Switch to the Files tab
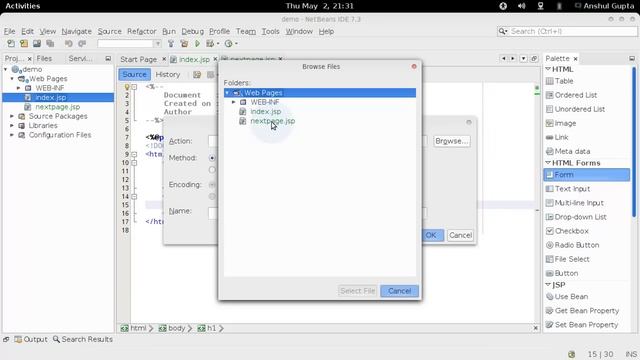Image resolution: width=640 pixels, height=360 pixels. coord(44,58)
